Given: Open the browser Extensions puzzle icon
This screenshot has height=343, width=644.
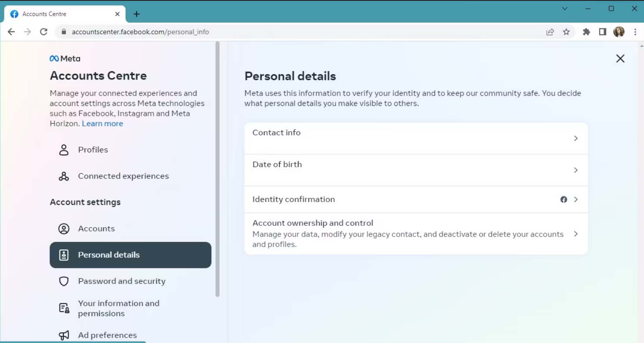Looking at the screenshot, I should coord(586,32).
